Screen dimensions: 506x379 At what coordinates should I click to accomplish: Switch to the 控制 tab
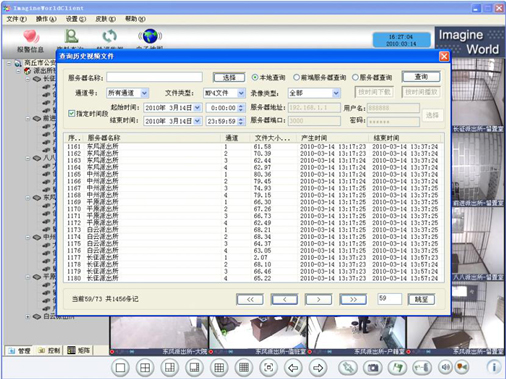(49, 350)
